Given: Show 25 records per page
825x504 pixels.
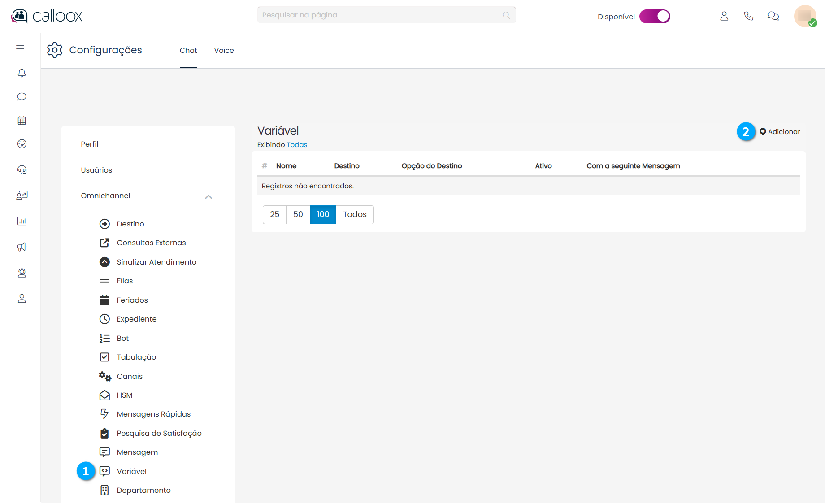Looking at the screenshot, I should [274, 214].
